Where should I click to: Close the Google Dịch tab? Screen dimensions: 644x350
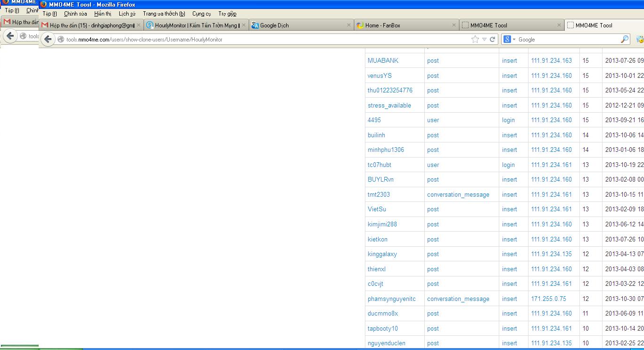(x=349, y=25)
